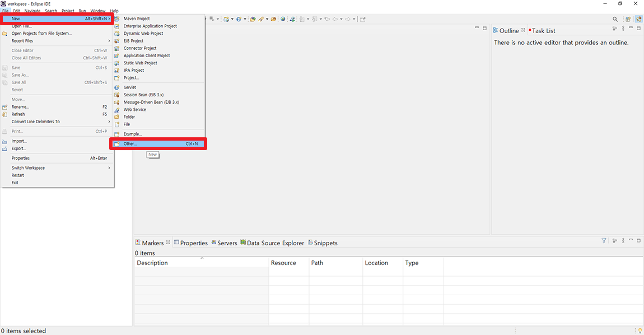Click the Forward arrow toolbar icon
Image resolution: width=644 pixels, height=335 pixels.
(348, 19)
